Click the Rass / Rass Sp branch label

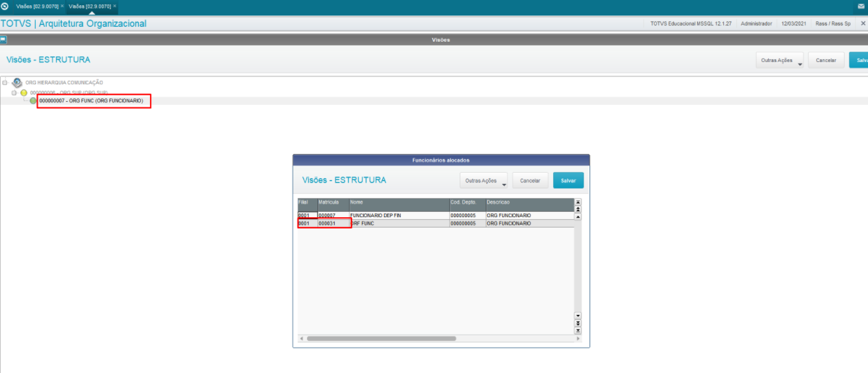click(833, 23)
